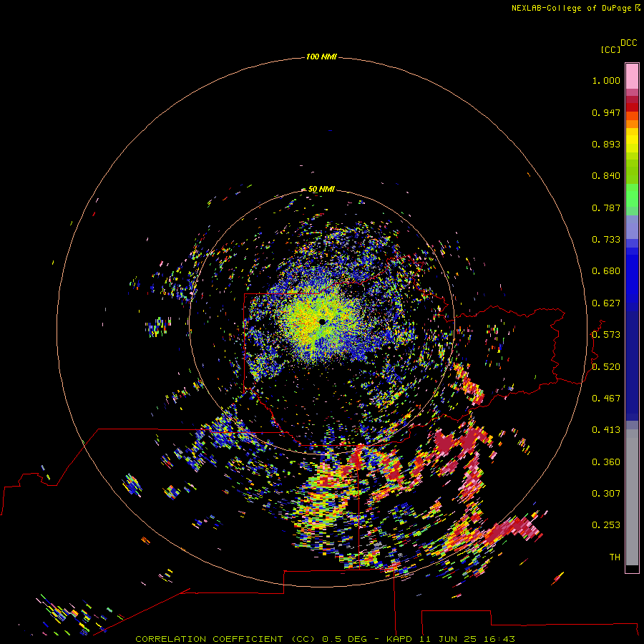The height and width of the screenshot is (644, 644).
Task: Click the TH legend label
Action: (615, 557)
